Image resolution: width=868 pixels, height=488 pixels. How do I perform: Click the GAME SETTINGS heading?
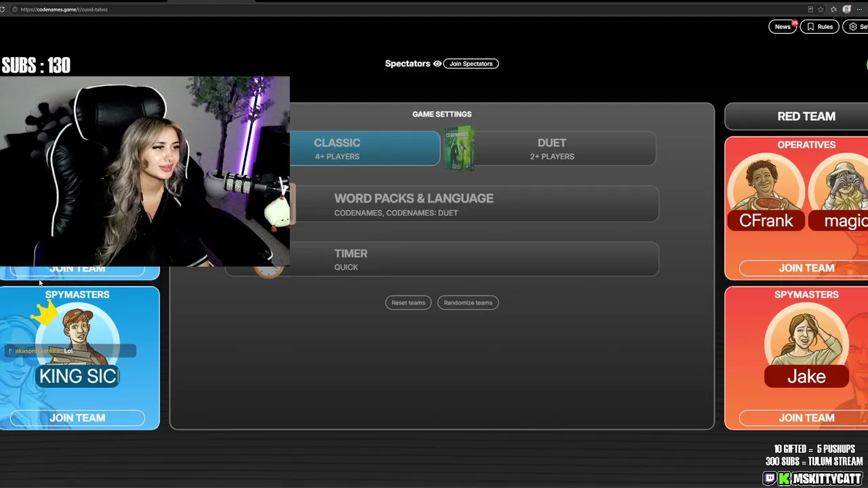442,115
